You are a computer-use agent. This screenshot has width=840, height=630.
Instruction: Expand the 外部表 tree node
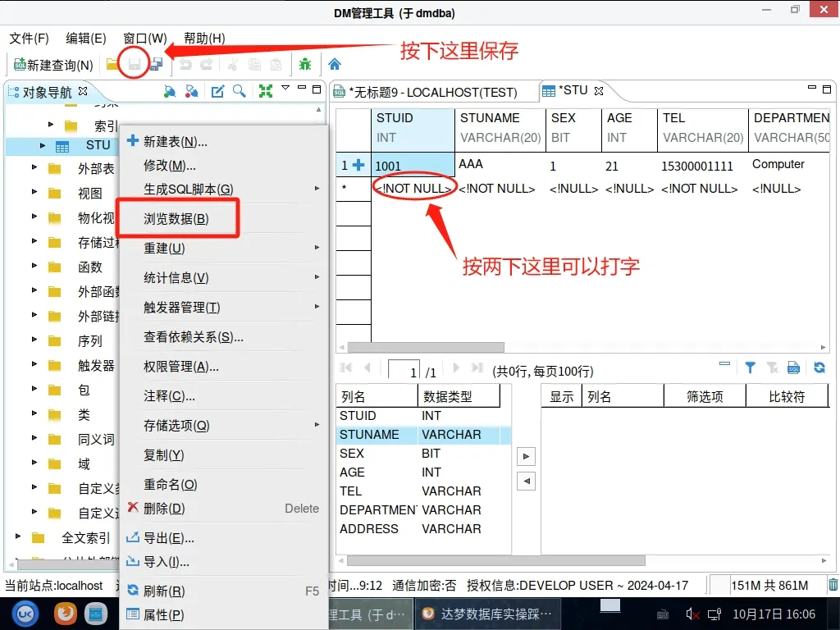pos(34,168)
